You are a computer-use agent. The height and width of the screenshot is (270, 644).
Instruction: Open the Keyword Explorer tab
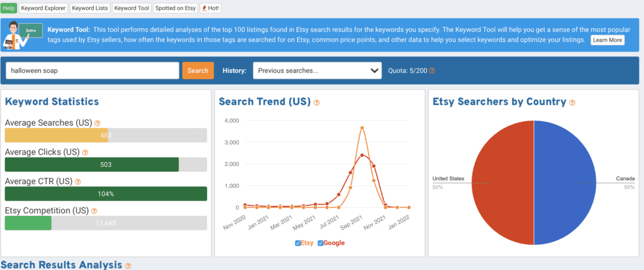pos(43,8)
